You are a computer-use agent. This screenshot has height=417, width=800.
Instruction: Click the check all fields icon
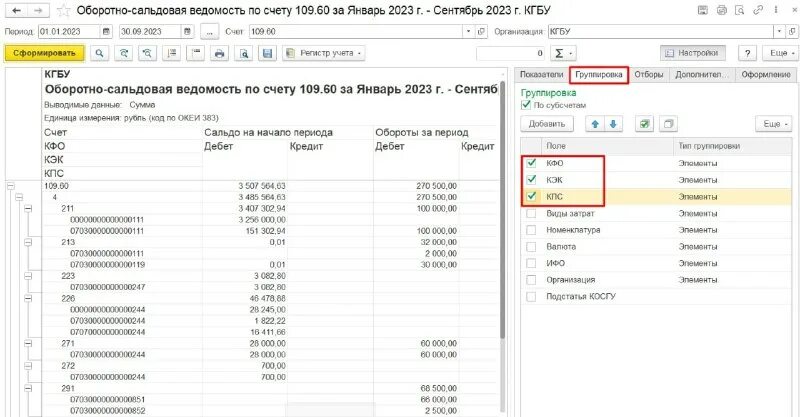coord(644,124)
